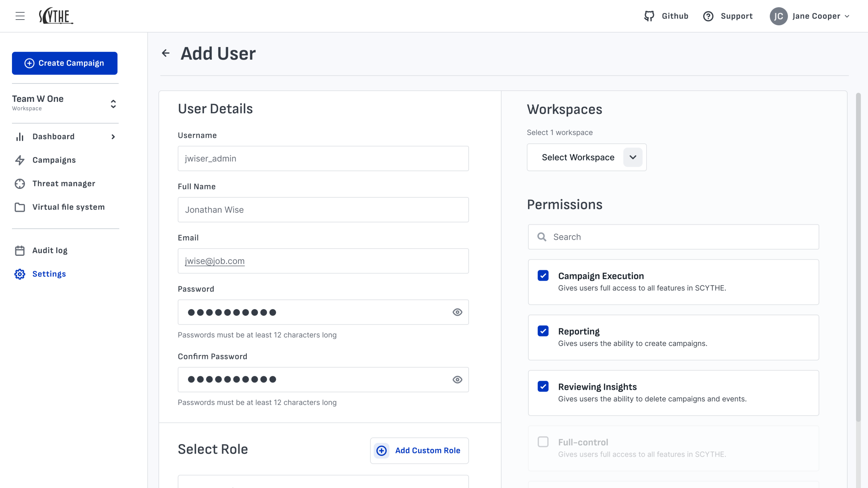Open Campaigns in the sidebar

(54, 160)
